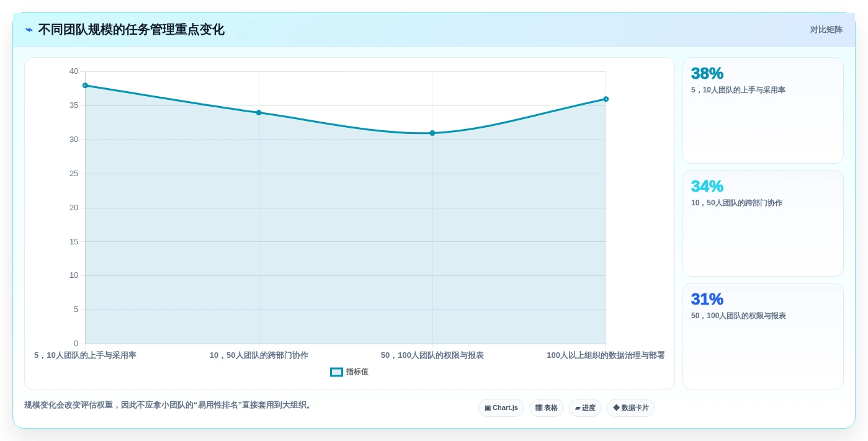868x441 pixels.
Task: Toggle the 指标值 legend item
Action: pyautogui.click(x=349, y=372)
